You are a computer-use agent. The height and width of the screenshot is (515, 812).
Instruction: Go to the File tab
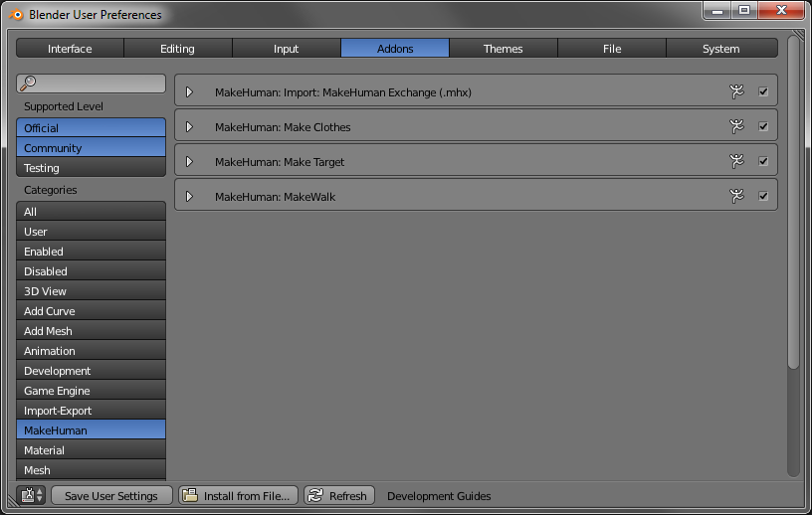(612, 48)
